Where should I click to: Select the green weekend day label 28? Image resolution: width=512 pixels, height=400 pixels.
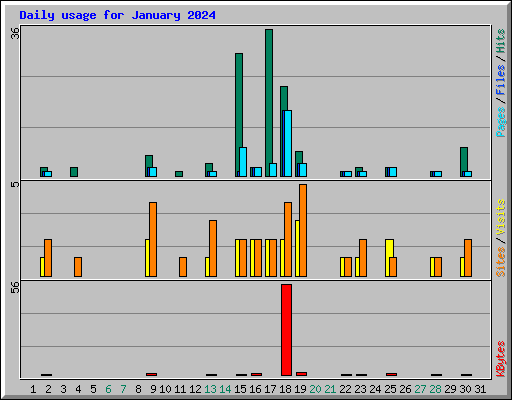435,389
